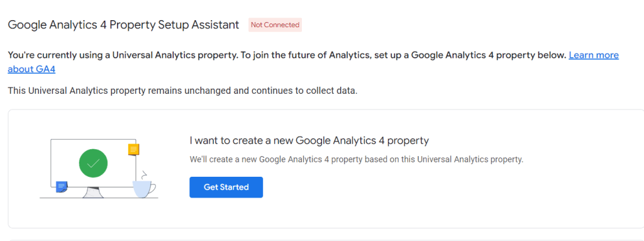The height and width of the screenshot is (241, 644).
Task: Click the blue sticky note icon
Action: click(x=62, y=187)
